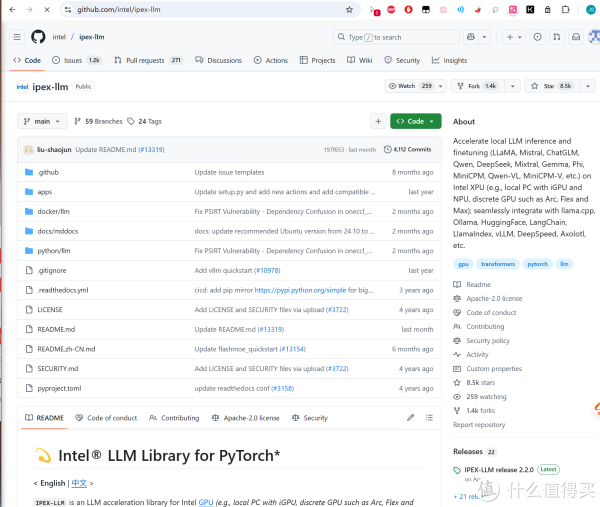Switch to the Pull requests tab

148,60
